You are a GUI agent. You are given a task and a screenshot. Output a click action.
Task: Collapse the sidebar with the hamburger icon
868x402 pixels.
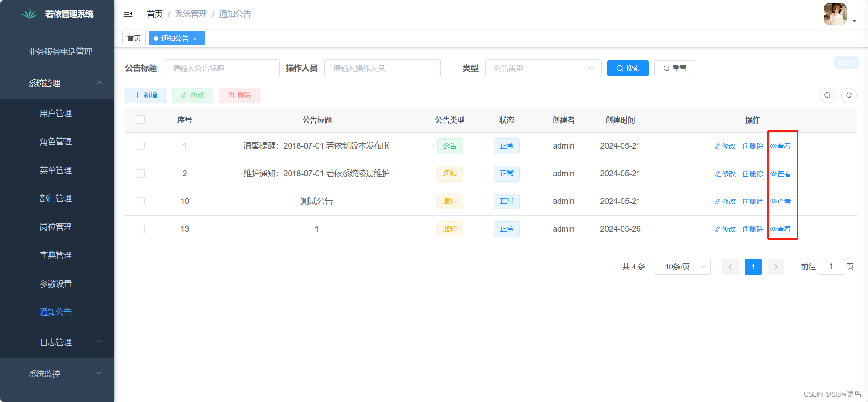coord(128,14)
